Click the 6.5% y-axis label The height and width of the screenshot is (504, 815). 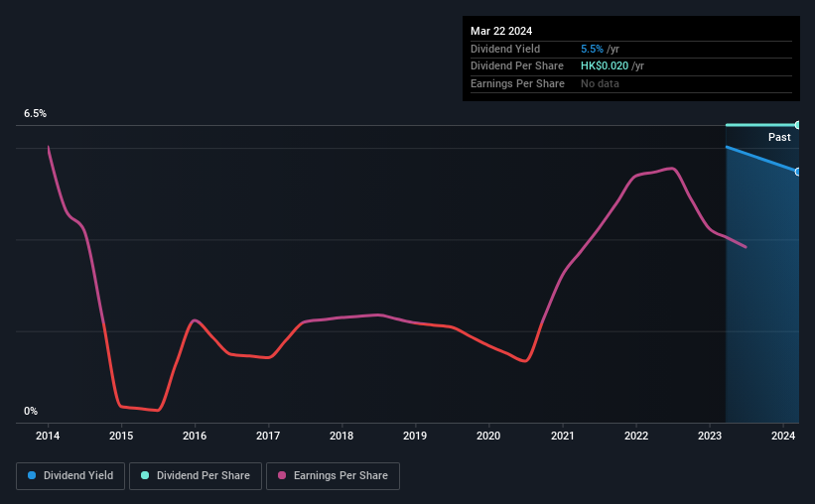[36, 113]
